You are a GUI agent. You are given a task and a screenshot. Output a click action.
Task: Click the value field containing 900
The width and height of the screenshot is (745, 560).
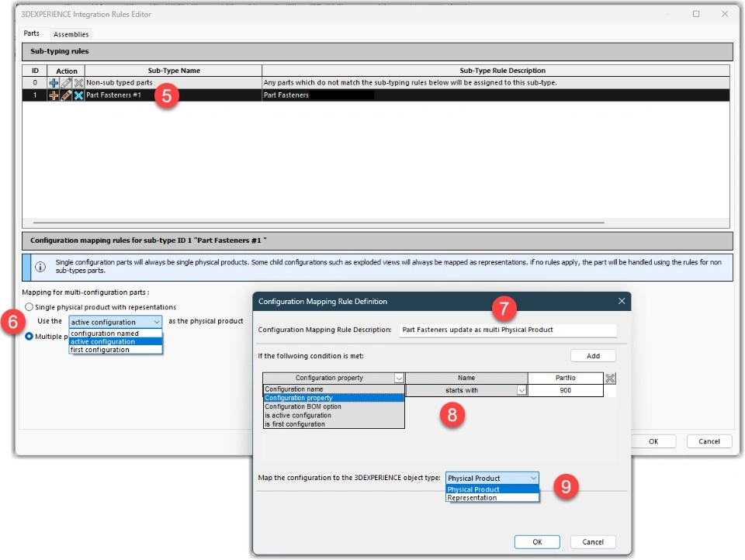[566, 390]
